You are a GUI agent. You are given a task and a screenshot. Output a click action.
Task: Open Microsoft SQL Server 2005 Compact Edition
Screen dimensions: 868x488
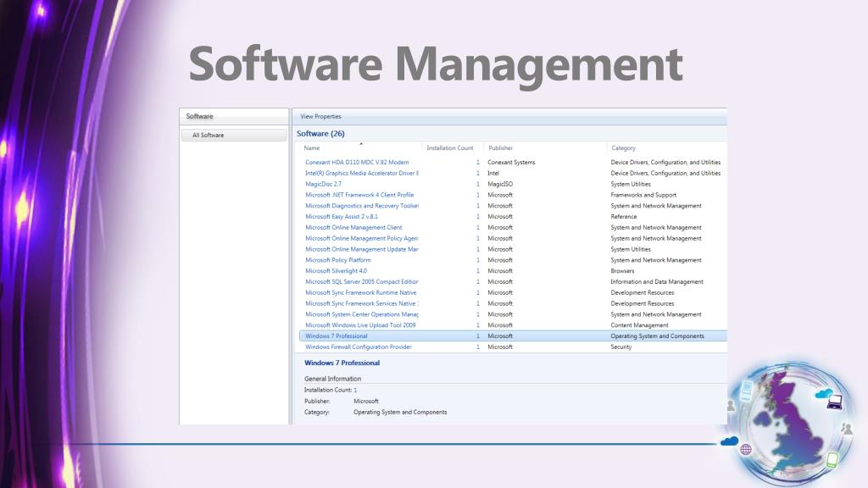(361, 281)
